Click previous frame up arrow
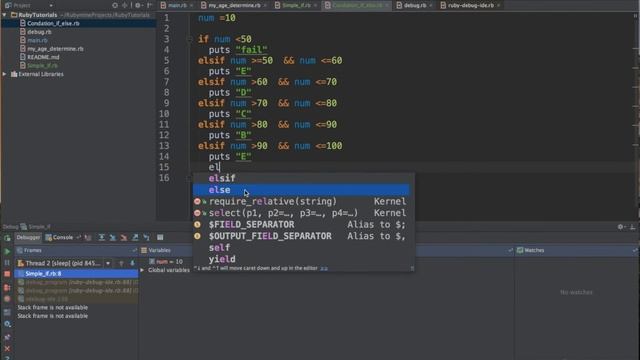 click(121, 263)
